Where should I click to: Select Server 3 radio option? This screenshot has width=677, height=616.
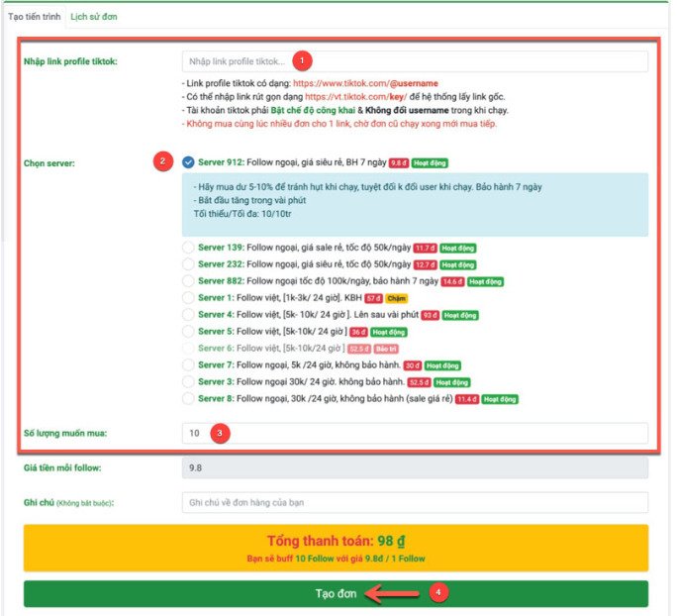point(189,381)
